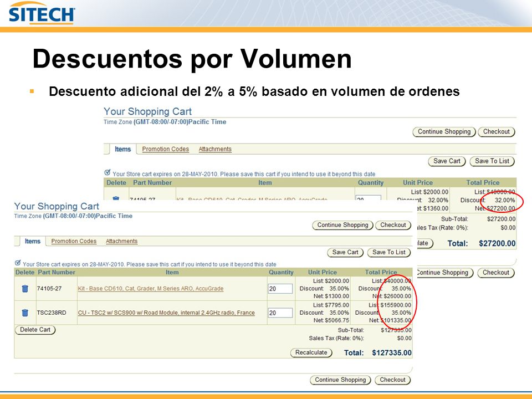Click quantity field for part 74105-27

[x=280, y=289]
